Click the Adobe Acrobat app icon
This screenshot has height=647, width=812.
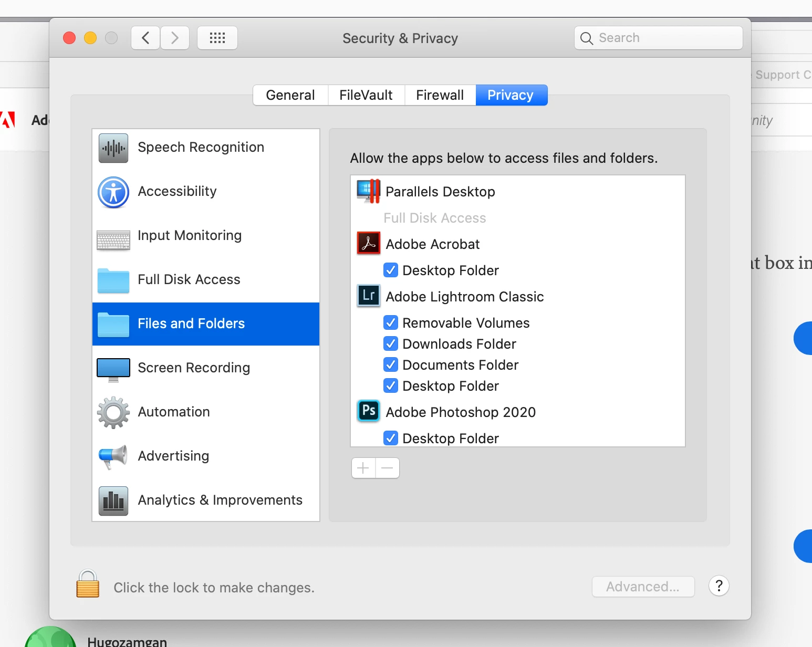(369, 243)
